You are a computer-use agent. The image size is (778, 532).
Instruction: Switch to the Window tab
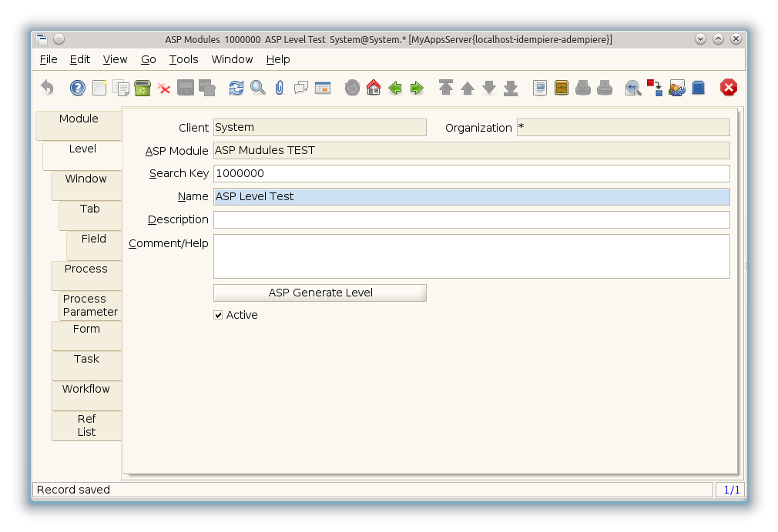click(86, 179)
